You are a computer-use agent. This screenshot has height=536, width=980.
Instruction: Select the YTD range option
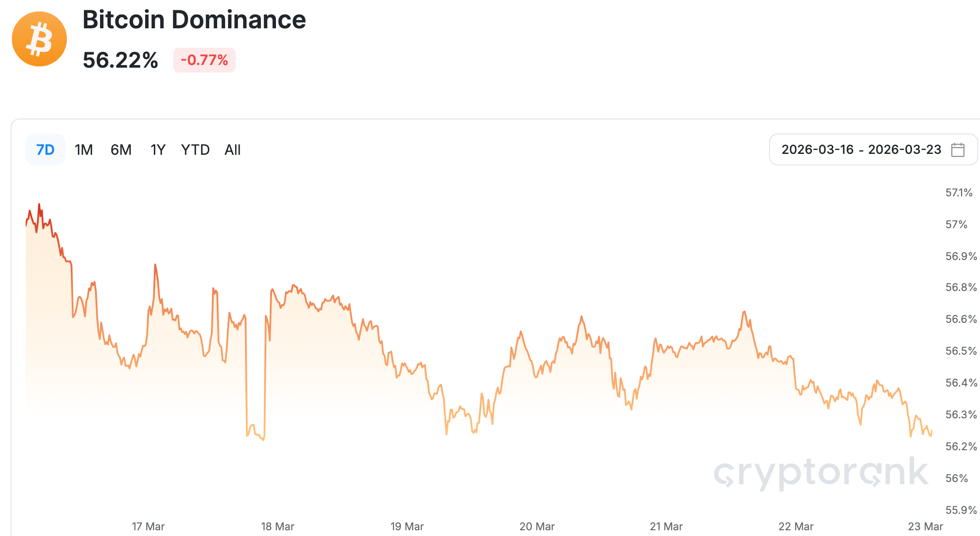tap(195, 150)
